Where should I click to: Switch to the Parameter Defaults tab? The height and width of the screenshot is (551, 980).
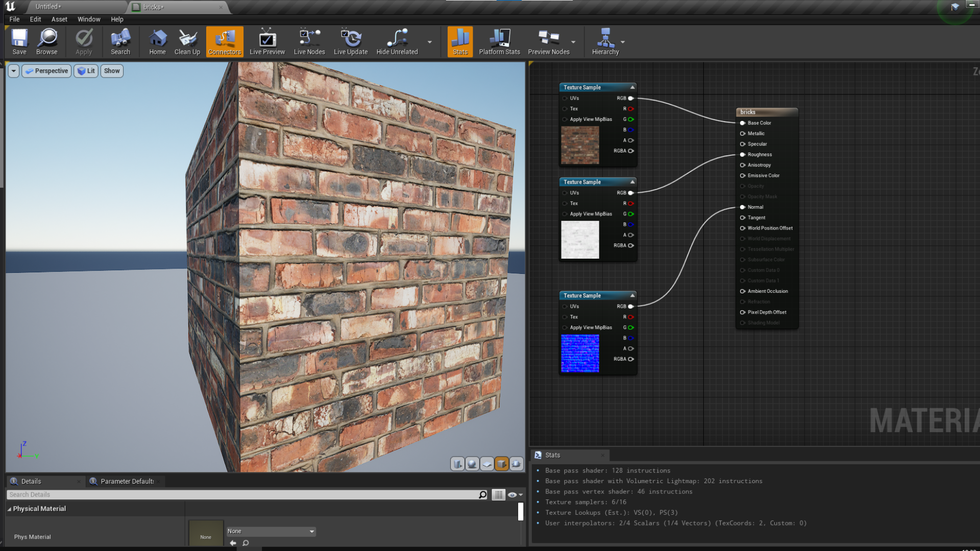[127, 481]
